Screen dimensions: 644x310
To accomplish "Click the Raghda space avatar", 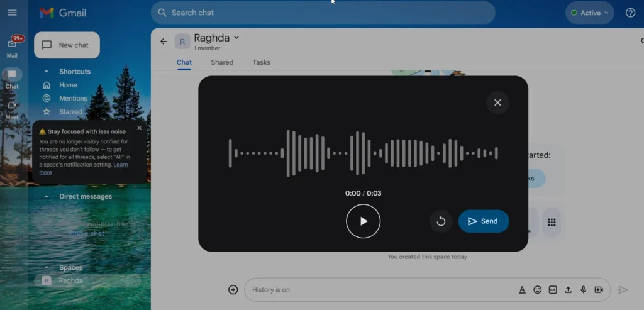I will pyautogui.click(x=182, y=42).
